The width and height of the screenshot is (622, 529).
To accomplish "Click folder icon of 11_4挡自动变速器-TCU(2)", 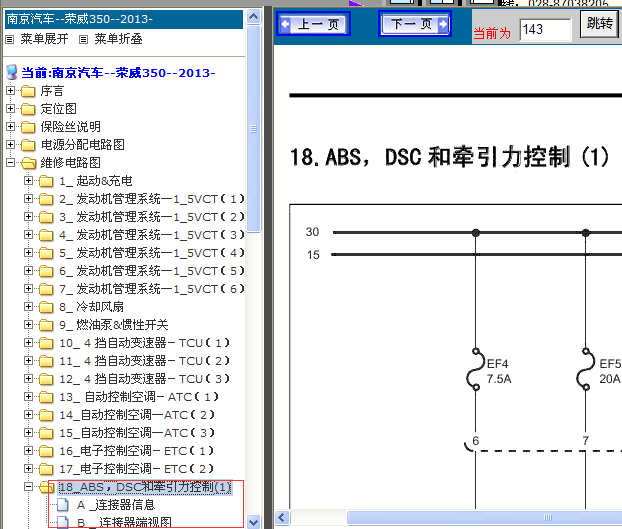I will (46, 361).
